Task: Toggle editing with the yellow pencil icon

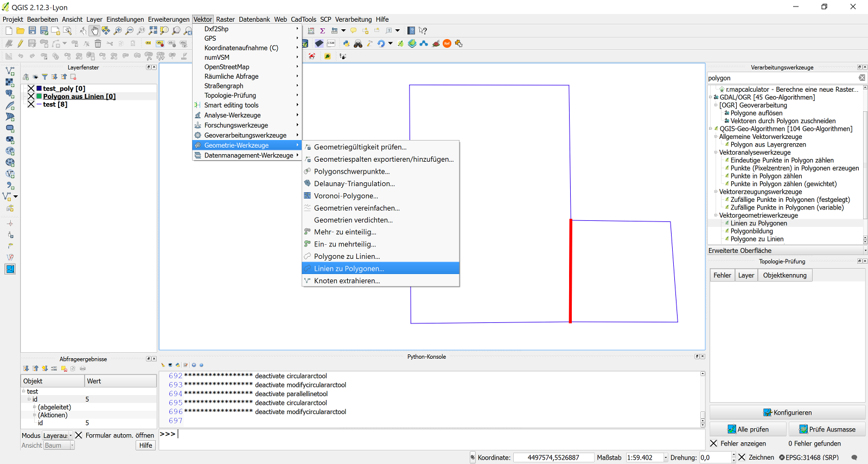Action: [20, 43]
